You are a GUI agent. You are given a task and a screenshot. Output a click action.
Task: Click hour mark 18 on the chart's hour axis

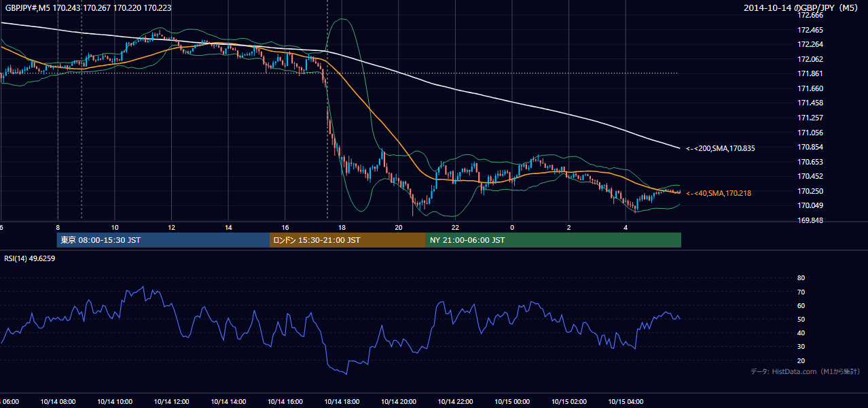click(x=342, y=227)
